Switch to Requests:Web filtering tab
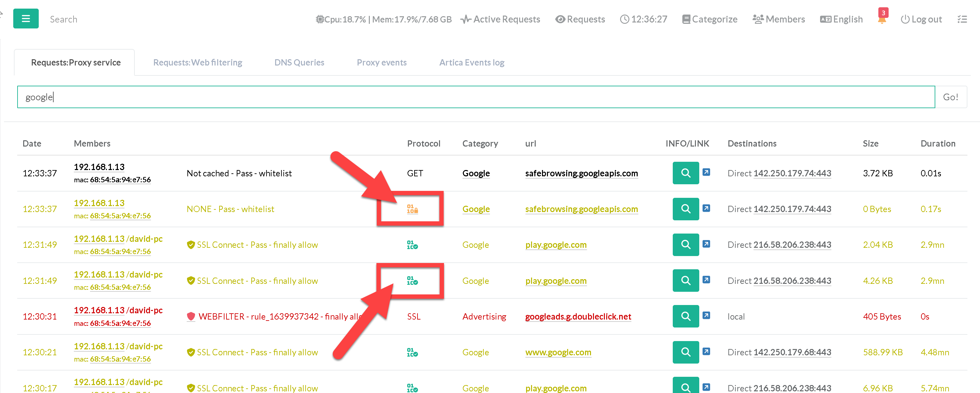Image resolution: width=980 pixels, height=393 pixels. tap(197, 62)
